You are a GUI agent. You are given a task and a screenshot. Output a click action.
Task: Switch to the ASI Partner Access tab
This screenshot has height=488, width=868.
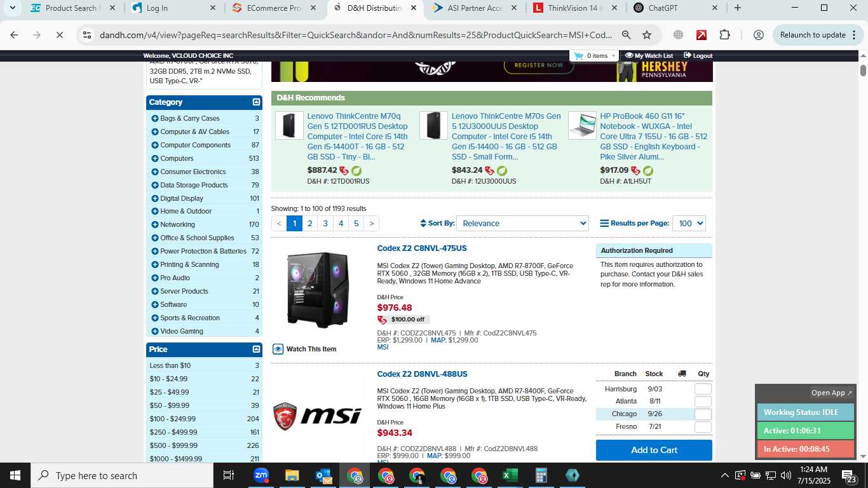(475, 8)
